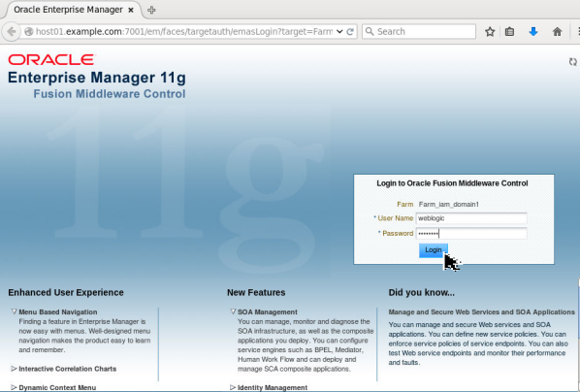Expand Identity Management section
The width and height of the screenshot is (580, 392).
(233, 387)
